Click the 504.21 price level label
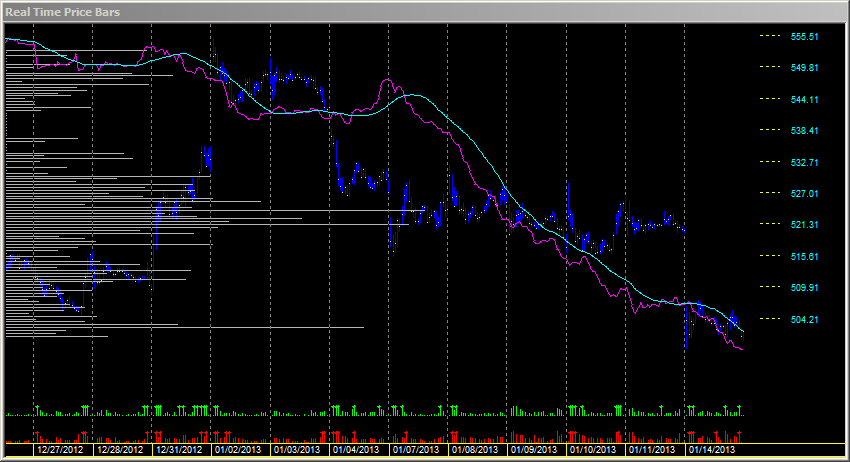The height and width of the screenshot is (462, 850). coord(804,319)
